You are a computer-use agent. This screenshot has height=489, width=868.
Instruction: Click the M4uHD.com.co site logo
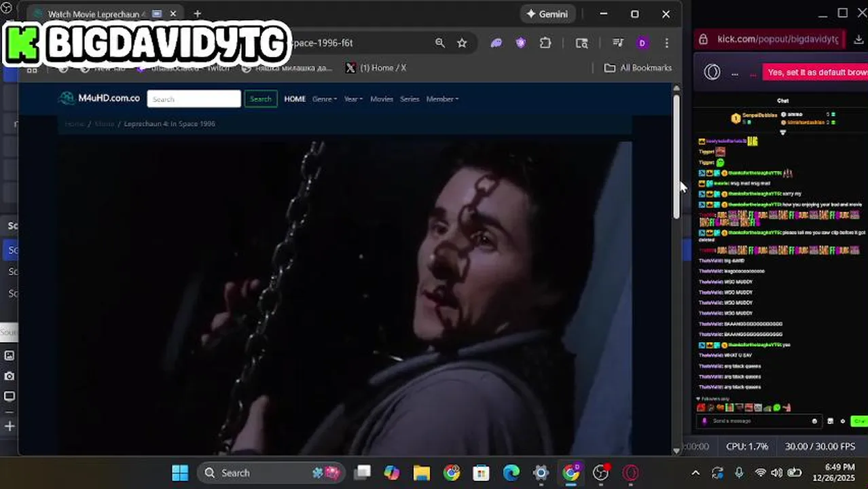99,98
